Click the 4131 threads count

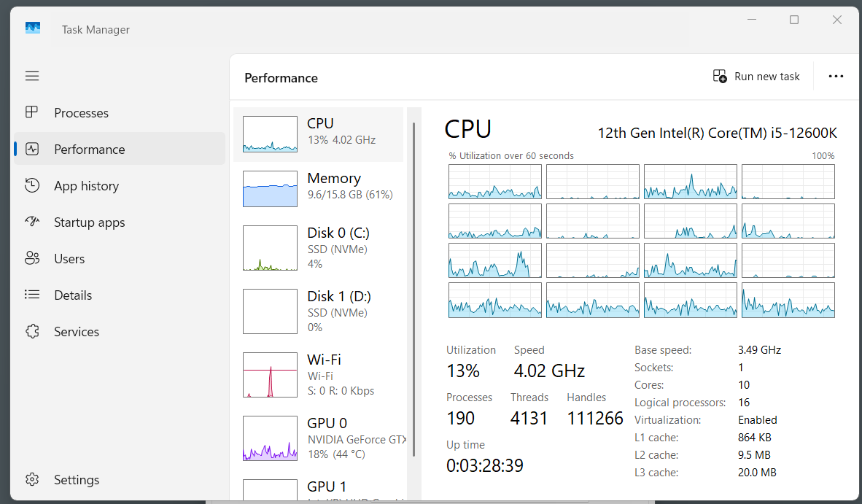click(529, 418)
